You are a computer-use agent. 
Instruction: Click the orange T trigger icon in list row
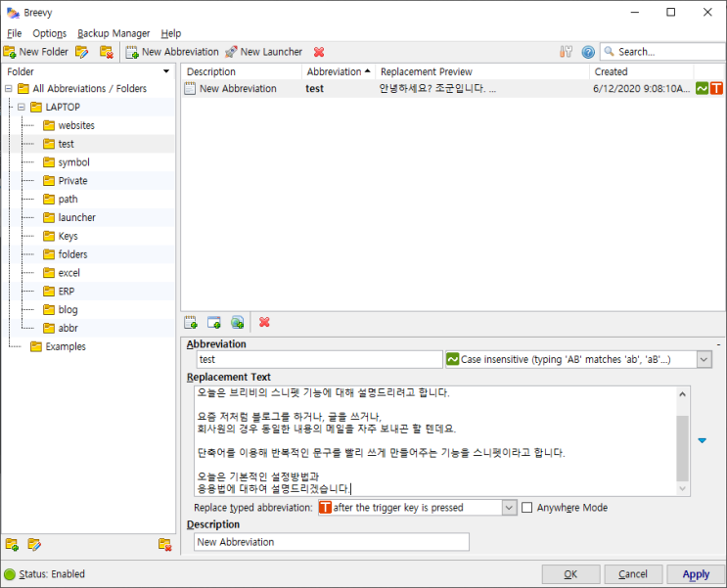(716, 88)
